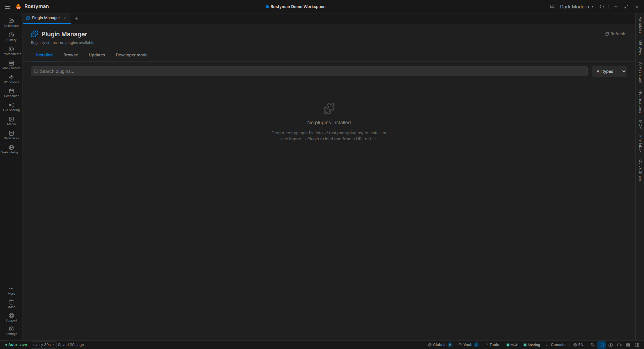Open the Notifications side panel
The image size is (644, 349).
pyautogui.click(x=640, y=102)
